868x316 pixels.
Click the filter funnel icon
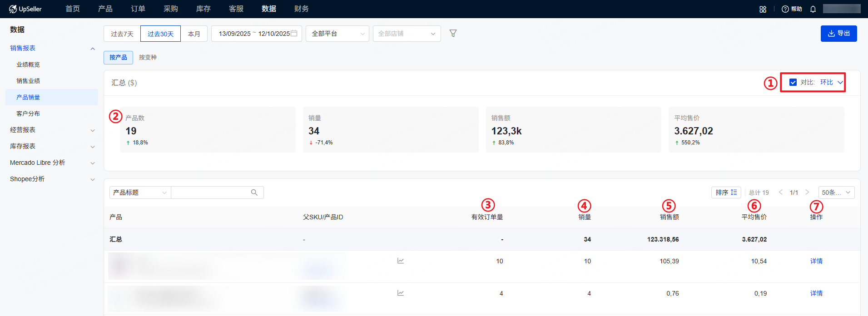[453, 33]
